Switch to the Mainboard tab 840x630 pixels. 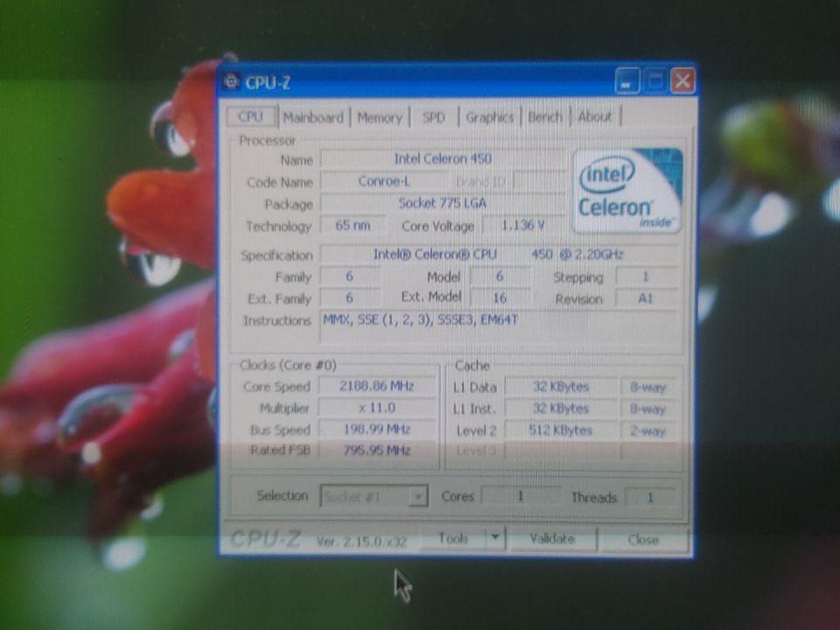(x=313, y=117)
